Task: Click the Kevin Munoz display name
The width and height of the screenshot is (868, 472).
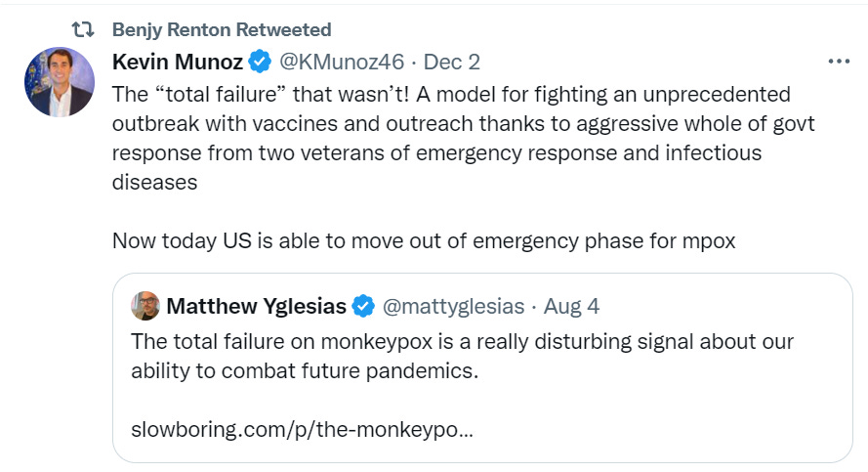Action: pos(176,62)
